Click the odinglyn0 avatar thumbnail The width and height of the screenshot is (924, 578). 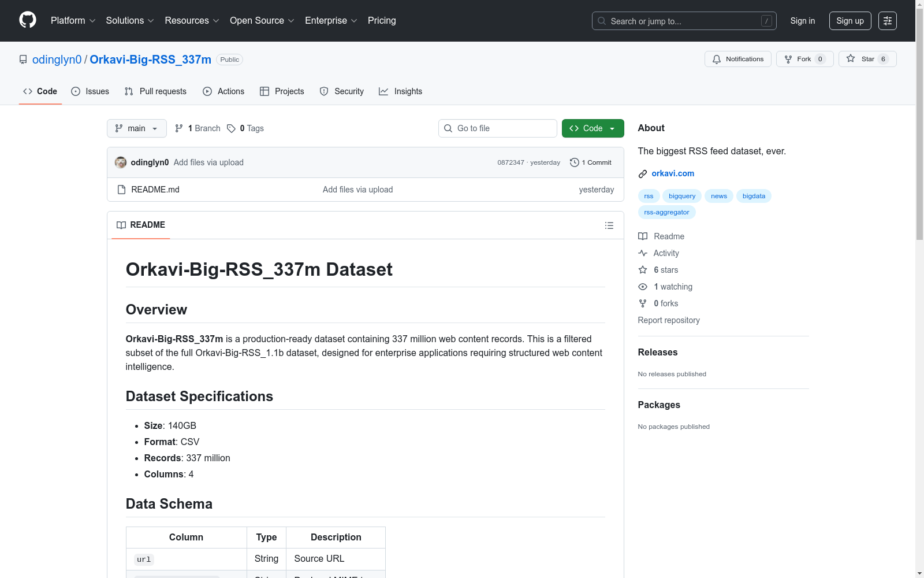(121, 162)
